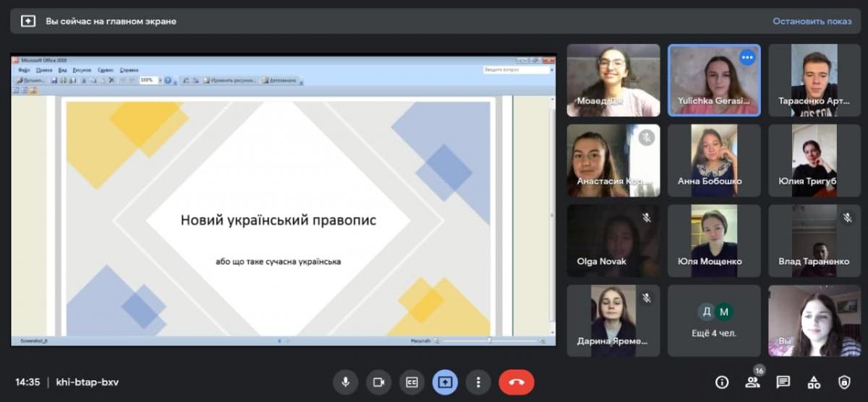The height and width of the screenshot is (402, 868).
Task: Open more options three-dot menu
Action: pyautogui.click(x=477, y=382)
